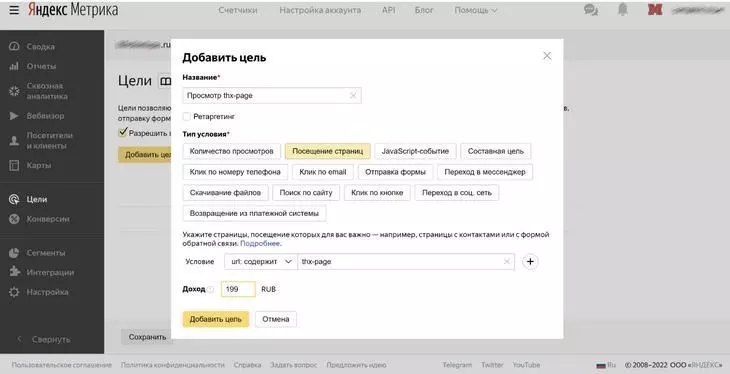
Task: Click the Вебвизор play icon
Action: (x=14, y=116)
